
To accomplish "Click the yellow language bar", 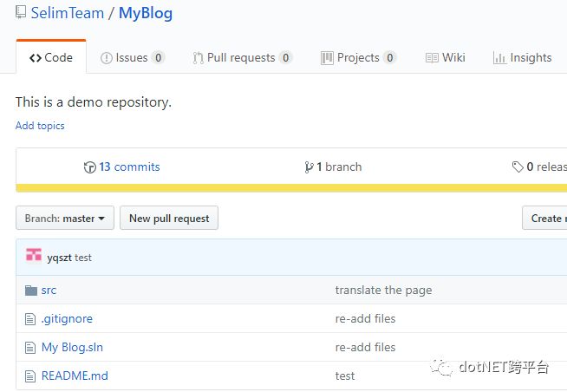I will click(x=291, y=188).
